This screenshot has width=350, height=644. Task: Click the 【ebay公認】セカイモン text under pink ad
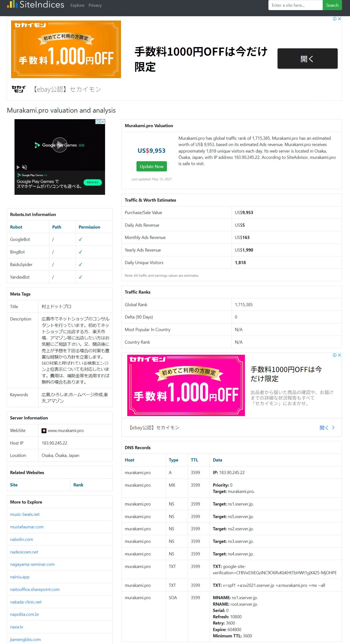click(153, 427)
